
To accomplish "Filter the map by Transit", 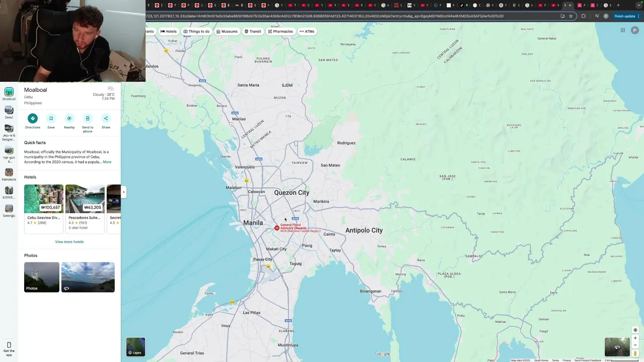I will (253, 31).
